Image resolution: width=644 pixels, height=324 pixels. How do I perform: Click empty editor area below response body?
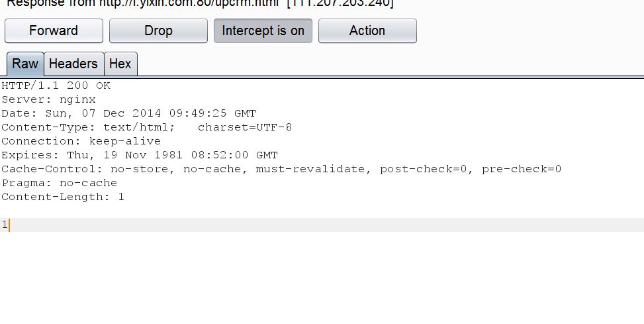322,278
